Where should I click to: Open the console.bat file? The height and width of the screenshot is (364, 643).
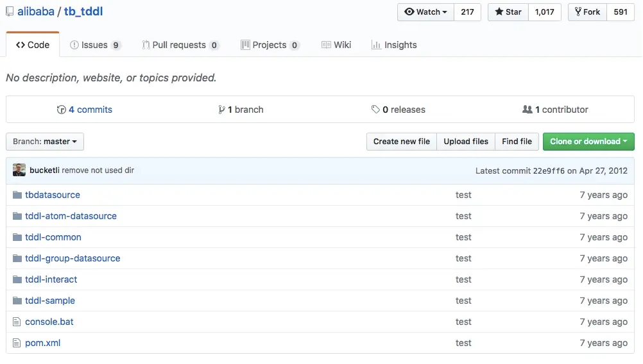click(x=49, y=322)
